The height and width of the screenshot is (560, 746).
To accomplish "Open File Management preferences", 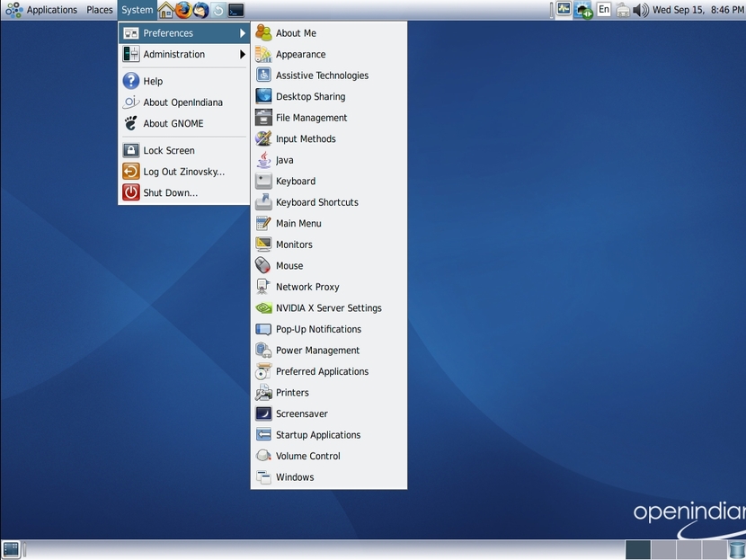I will tap(329, 118).
